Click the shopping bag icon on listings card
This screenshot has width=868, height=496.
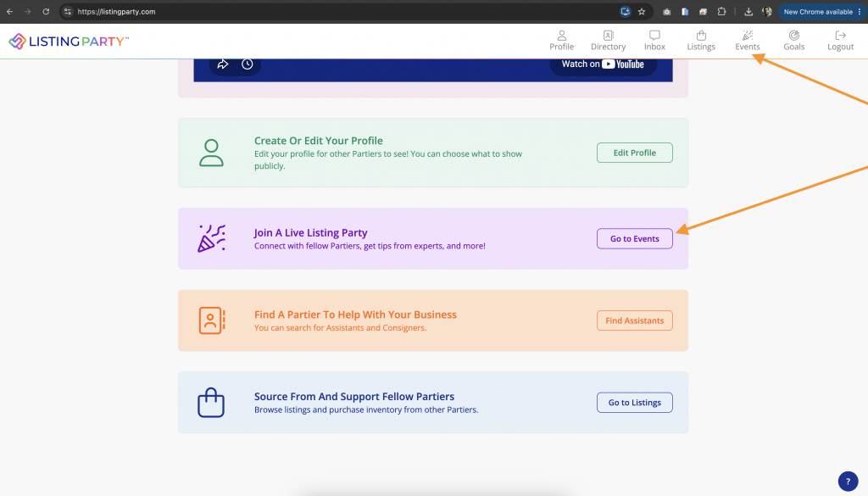pos(211,403)
